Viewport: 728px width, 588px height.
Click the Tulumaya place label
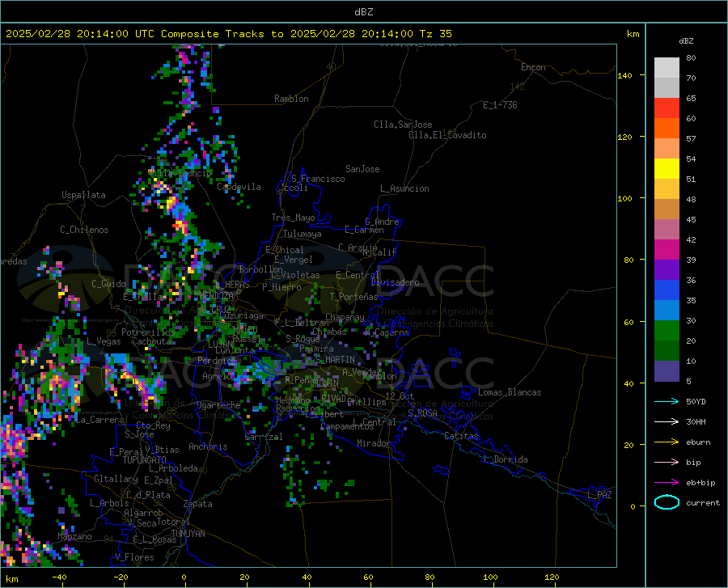tap(302, 234)
